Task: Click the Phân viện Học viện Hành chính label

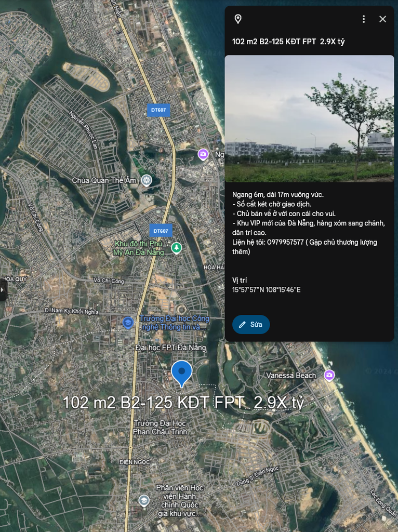Action: point(179,500)
